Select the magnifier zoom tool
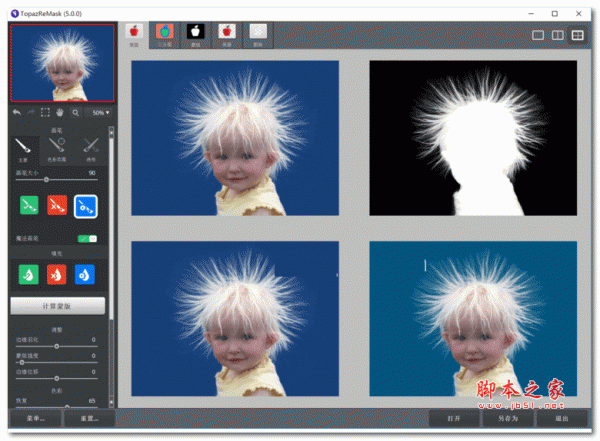Image resolution: width=600 pixels, height=441 pixels. click(x=76, y=113)
